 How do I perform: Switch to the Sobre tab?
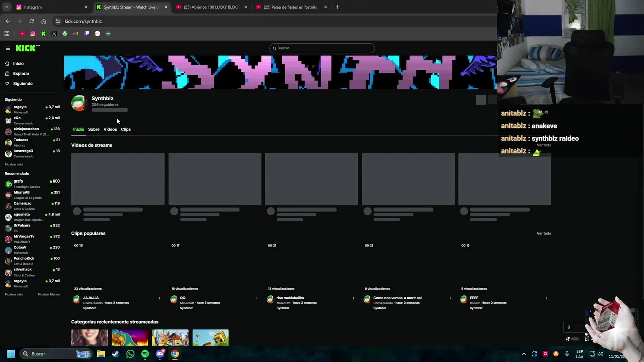[94, 129]
